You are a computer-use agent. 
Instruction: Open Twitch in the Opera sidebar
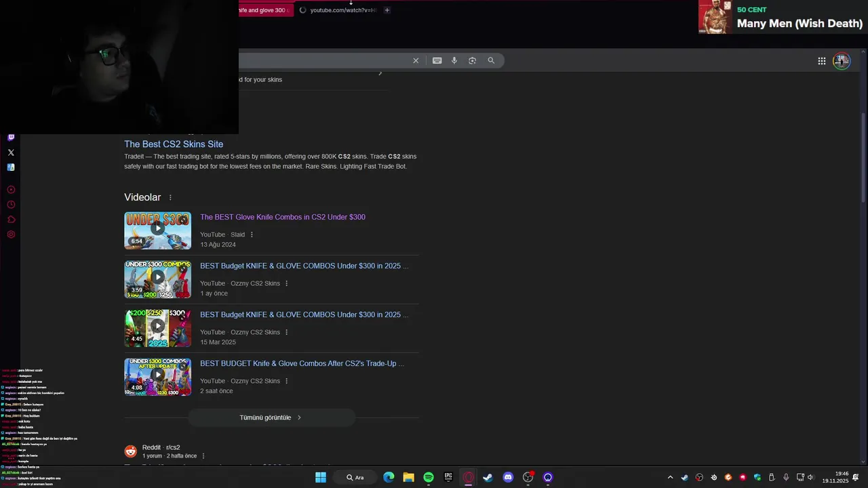pos(11,137)
